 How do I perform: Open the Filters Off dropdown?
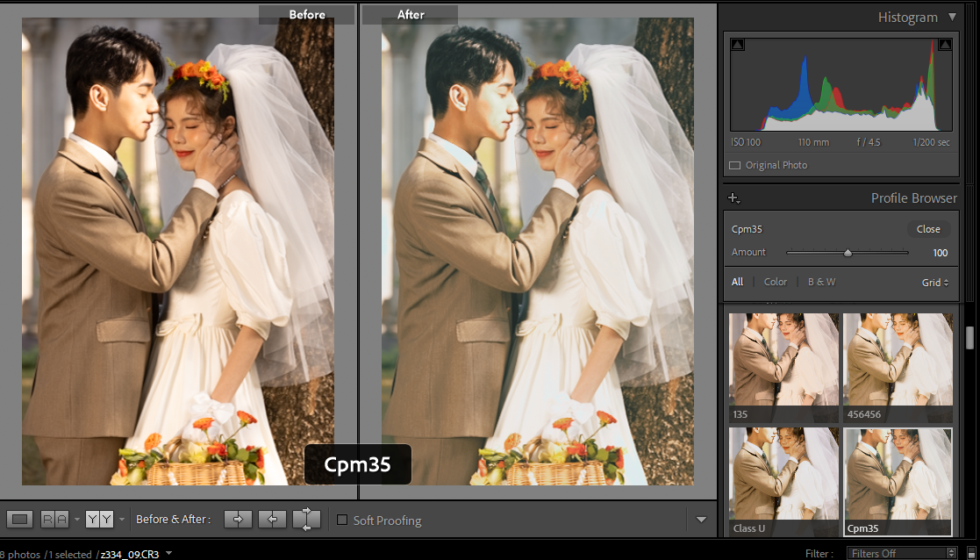(x=902, y=553)
